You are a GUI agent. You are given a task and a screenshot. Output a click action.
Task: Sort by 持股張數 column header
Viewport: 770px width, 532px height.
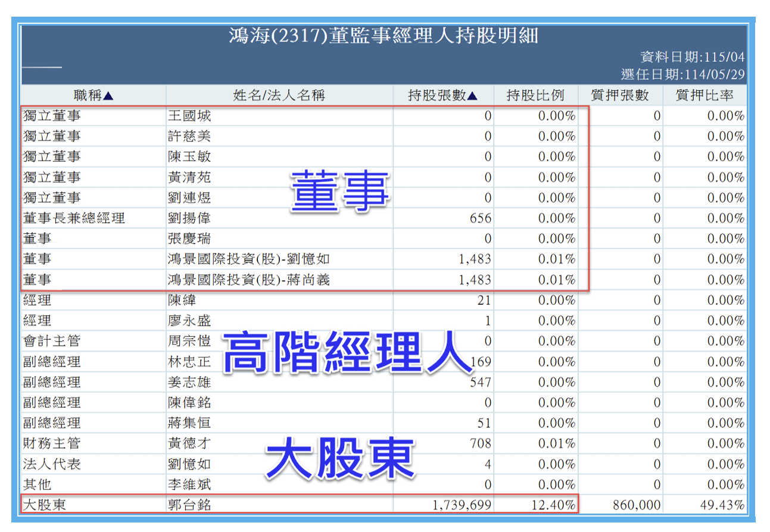click(443, 95)
